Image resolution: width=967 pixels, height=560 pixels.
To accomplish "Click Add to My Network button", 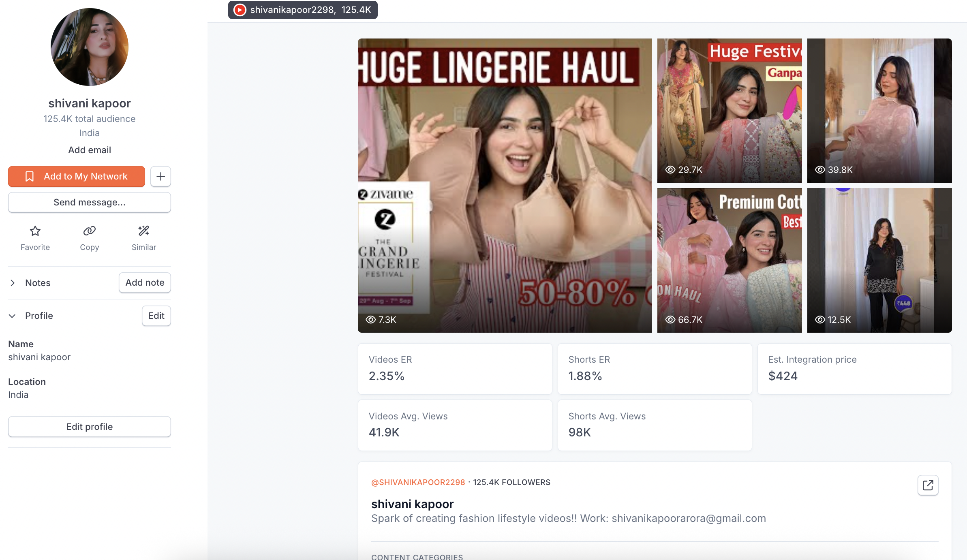I will pos(77,176).
